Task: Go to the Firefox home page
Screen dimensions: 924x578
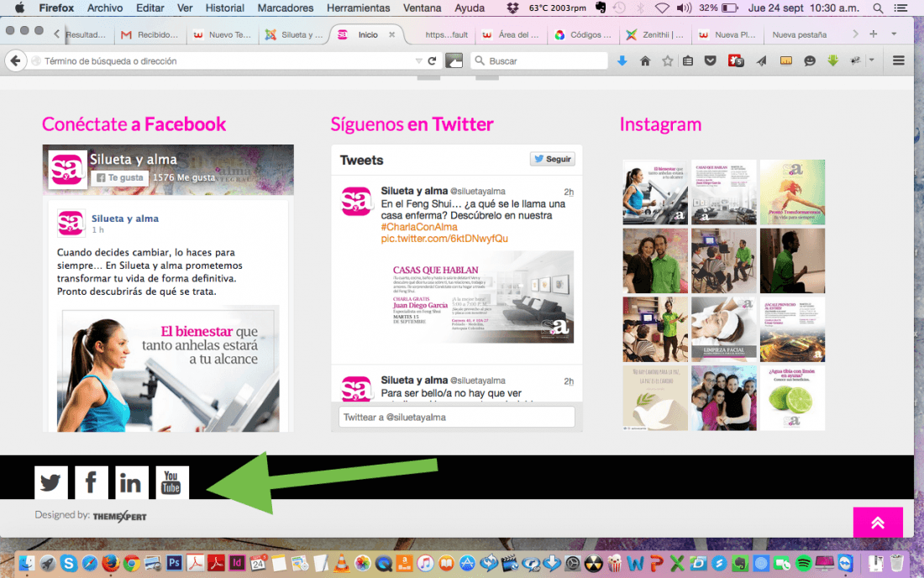Action: coord(645,60)
